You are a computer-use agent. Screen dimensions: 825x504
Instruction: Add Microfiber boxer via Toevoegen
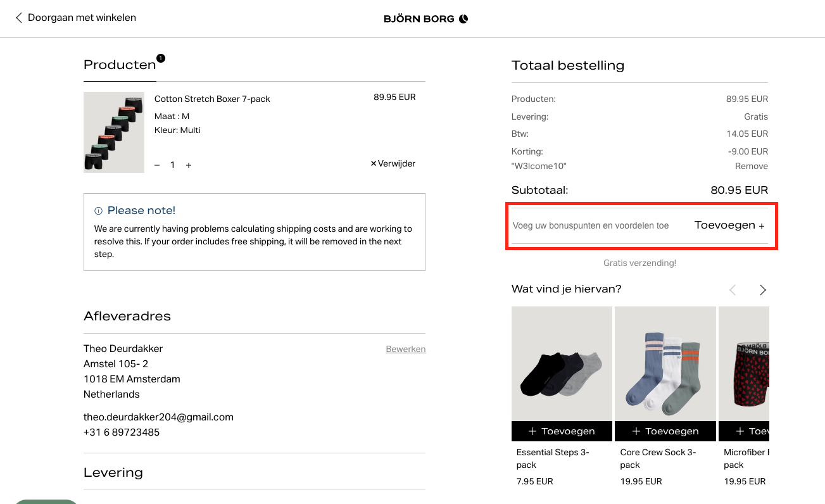(744, 431)
